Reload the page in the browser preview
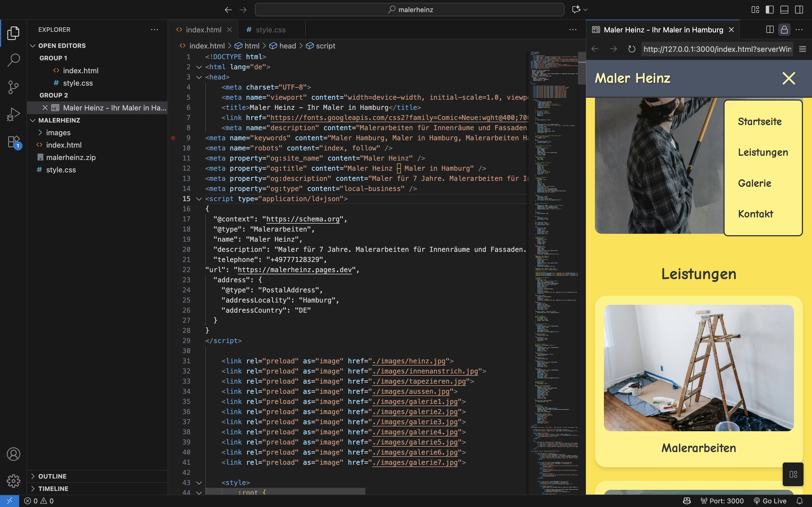Viewport: 812px width, 507px height. [x=631, y=49]
